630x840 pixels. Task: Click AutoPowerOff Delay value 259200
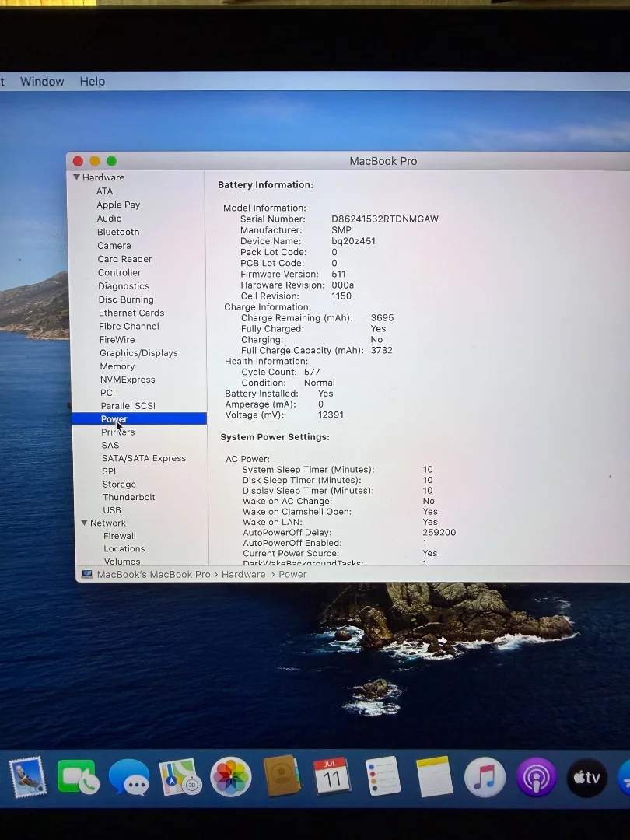pos(439,533)
